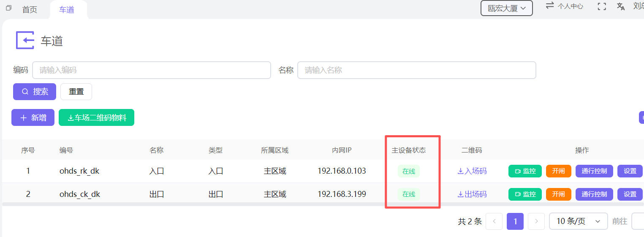Download 车场二维码物料 materials
The height and width of the screenshot is (237, 644).
pos(96,118)
